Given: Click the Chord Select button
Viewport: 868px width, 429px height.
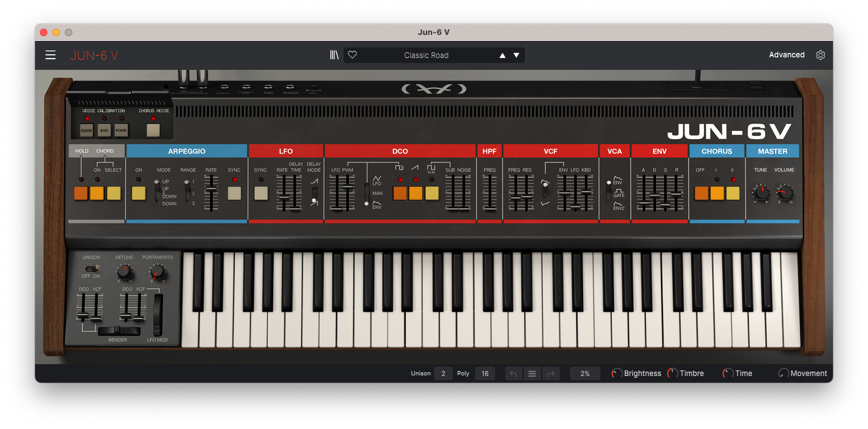Looking at the screenshot, I should click(113, 193).
